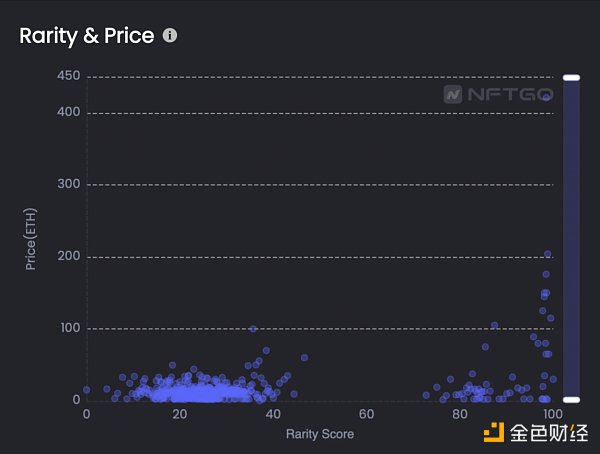Click the info icon beside Rarity & Price

(x=170, y=36)
